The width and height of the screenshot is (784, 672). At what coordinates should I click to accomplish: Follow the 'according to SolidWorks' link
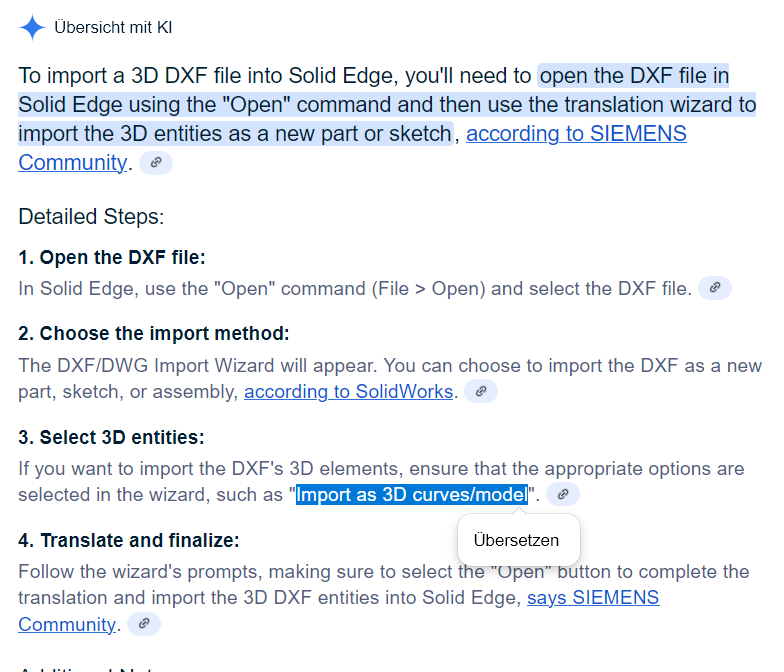point(348,392)
